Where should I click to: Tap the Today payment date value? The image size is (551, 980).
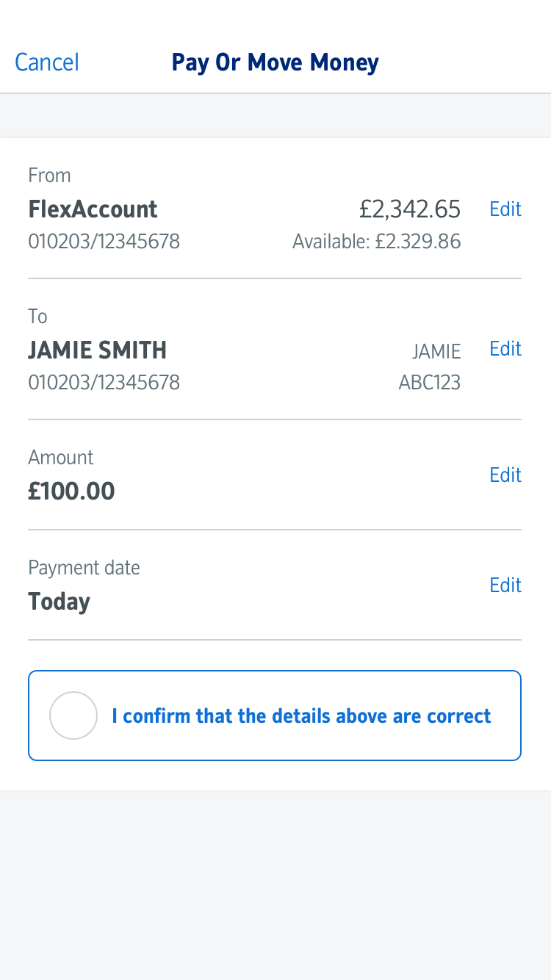[x=59, y=602]
